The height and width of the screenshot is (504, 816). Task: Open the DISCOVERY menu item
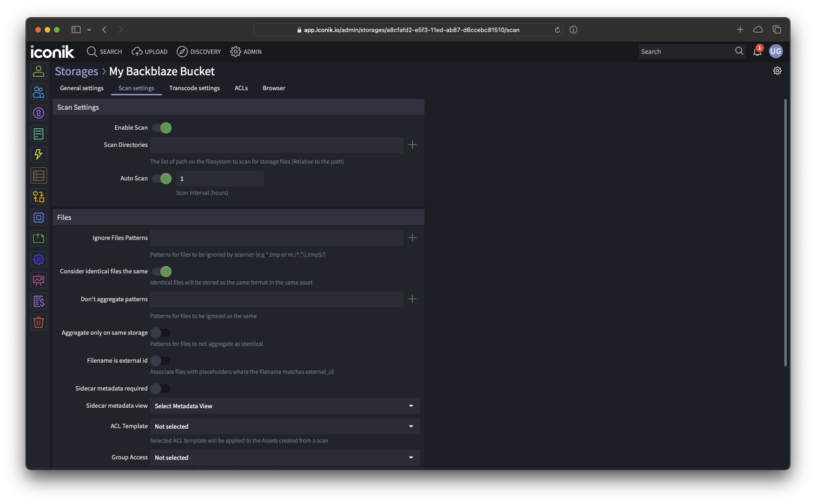[x=199, y=52]
